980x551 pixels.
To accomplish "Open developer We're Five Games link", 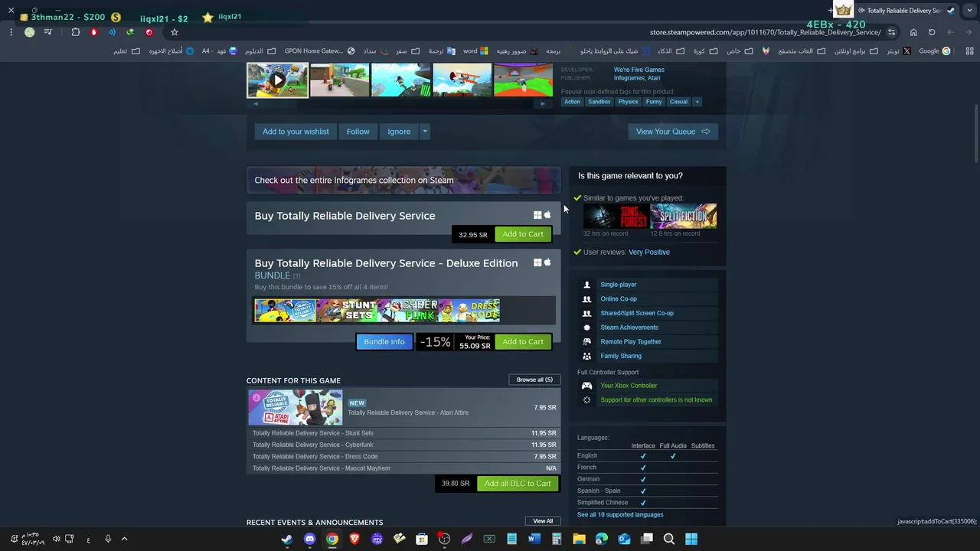I will tap(639, 70).
